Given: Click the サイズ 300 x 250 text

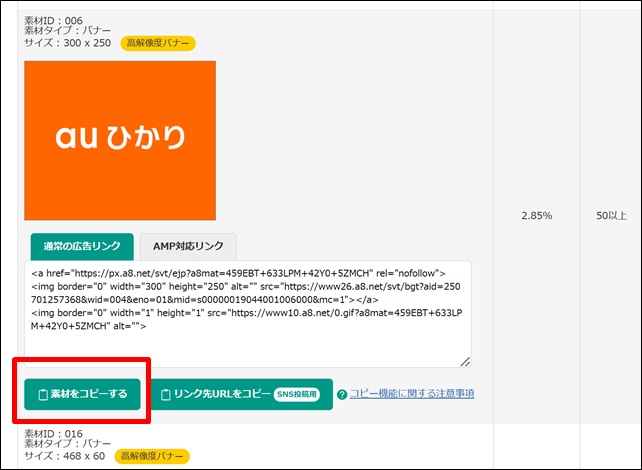Looking at the screenshot, I should pyautogui.click(x=68, y=43).
